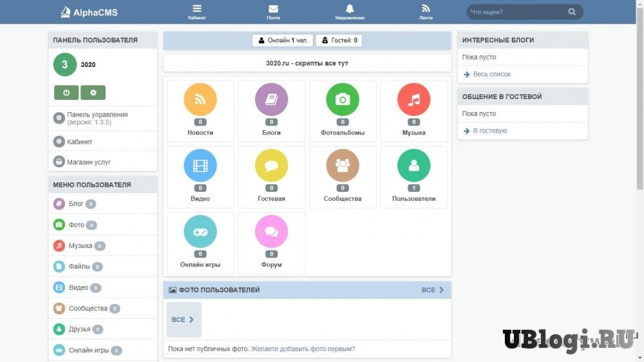The image size is (644, 362).
Task: Open the Сообщества group icon
Action: click(x=343, y=166)
